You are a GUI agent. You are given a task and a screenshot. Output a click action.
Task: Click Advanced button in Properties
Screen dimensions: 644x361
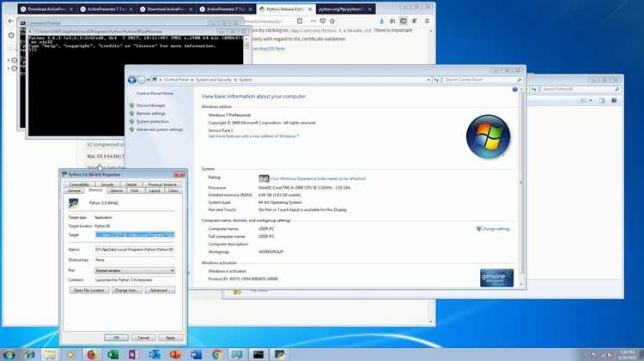160,290
